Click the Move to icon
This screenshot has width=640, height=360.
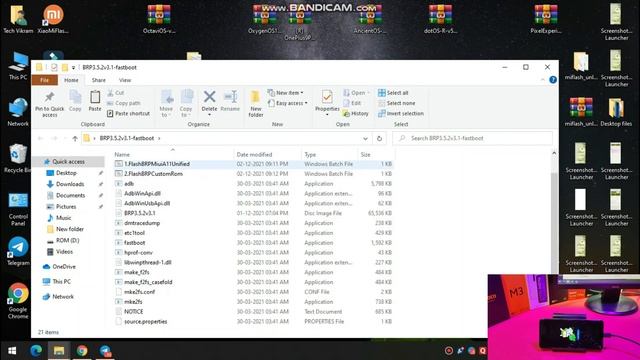click(x=166, y=98)
